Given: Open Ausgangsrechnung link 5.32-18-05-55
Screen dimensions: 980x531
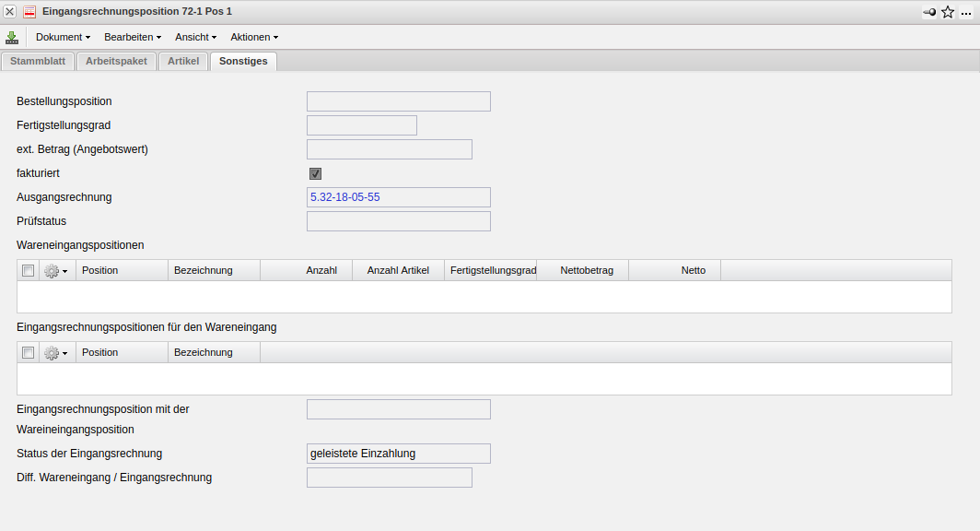Looking at the screenshot, I should point(345,197).
